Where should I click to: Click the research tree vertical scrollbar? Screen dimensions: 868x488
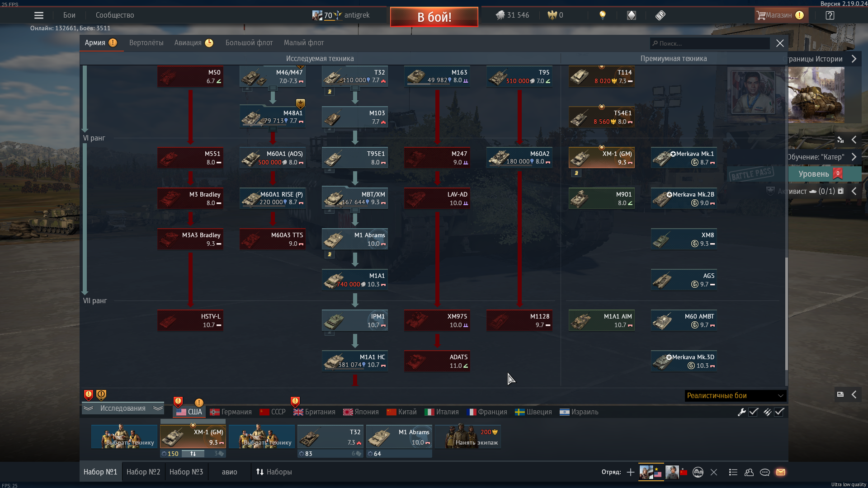(787, 314)
